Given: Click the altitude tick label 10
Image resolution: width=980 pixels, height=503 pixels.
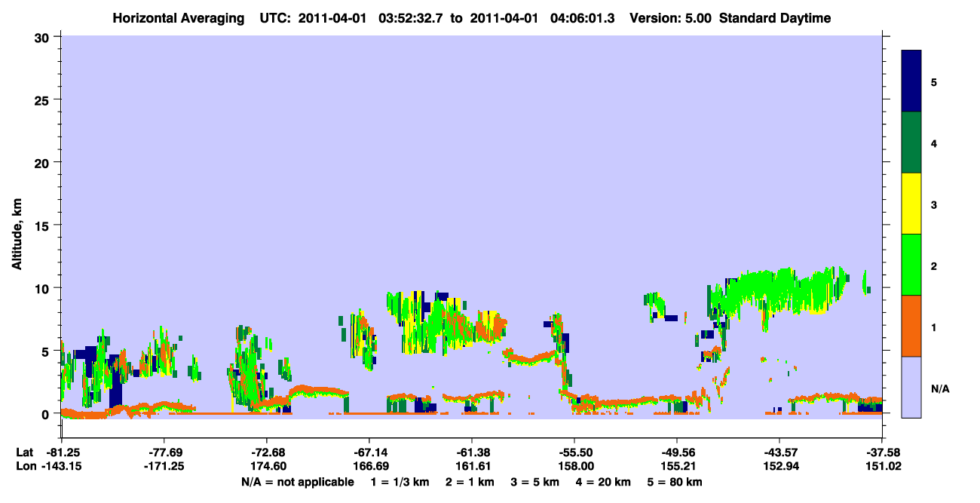Looking at the screenshot, I should click(x=44, y=288).
